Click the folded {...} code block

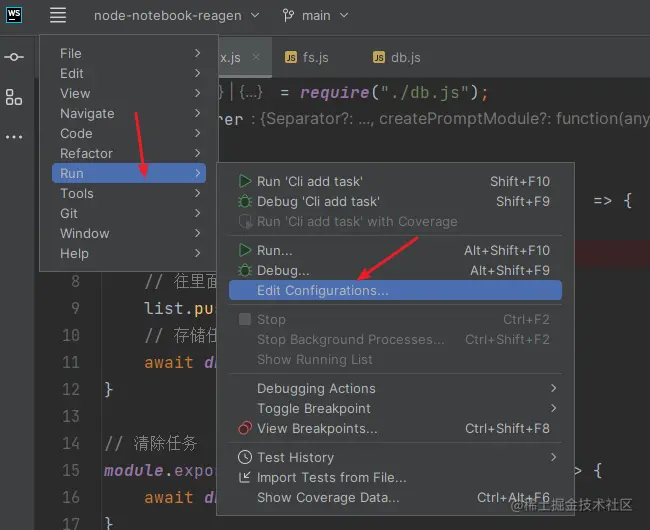pos(251,92)
